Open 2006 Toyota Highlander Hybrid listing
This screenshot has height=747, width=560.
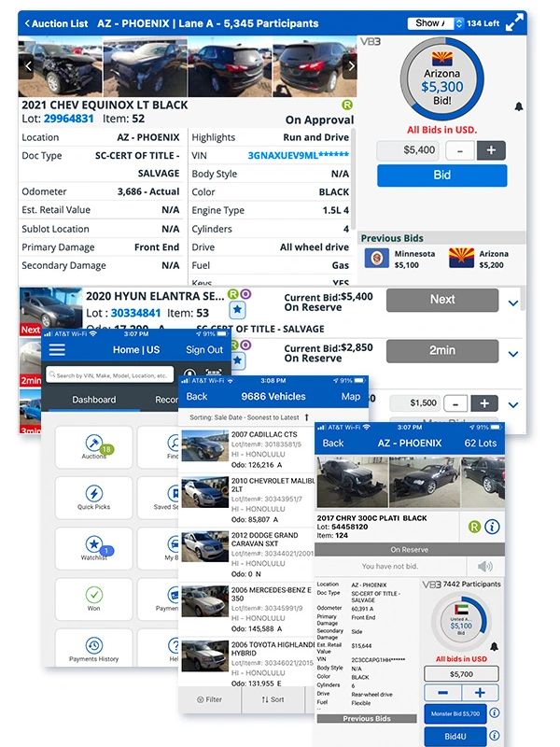click(x=246, y=663)
